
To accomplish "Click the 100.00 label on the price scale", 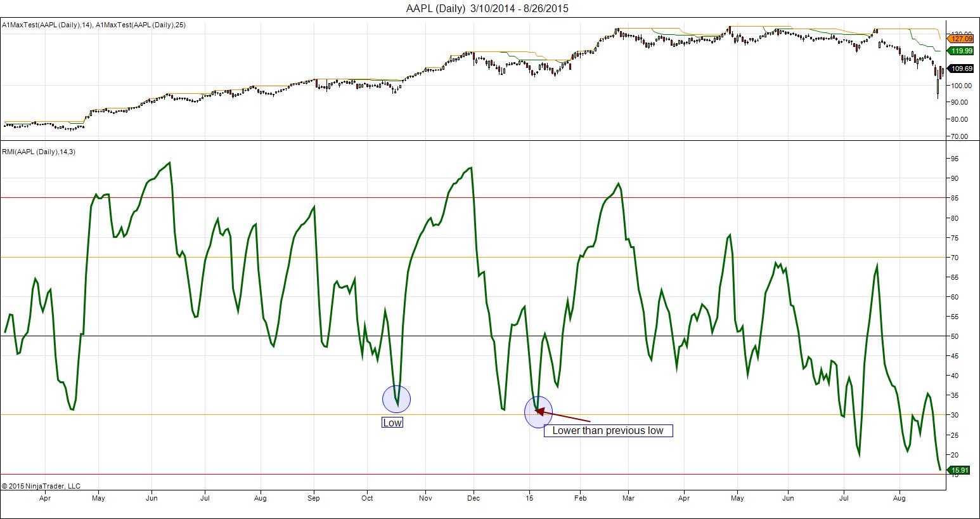I will coord(960,86).
